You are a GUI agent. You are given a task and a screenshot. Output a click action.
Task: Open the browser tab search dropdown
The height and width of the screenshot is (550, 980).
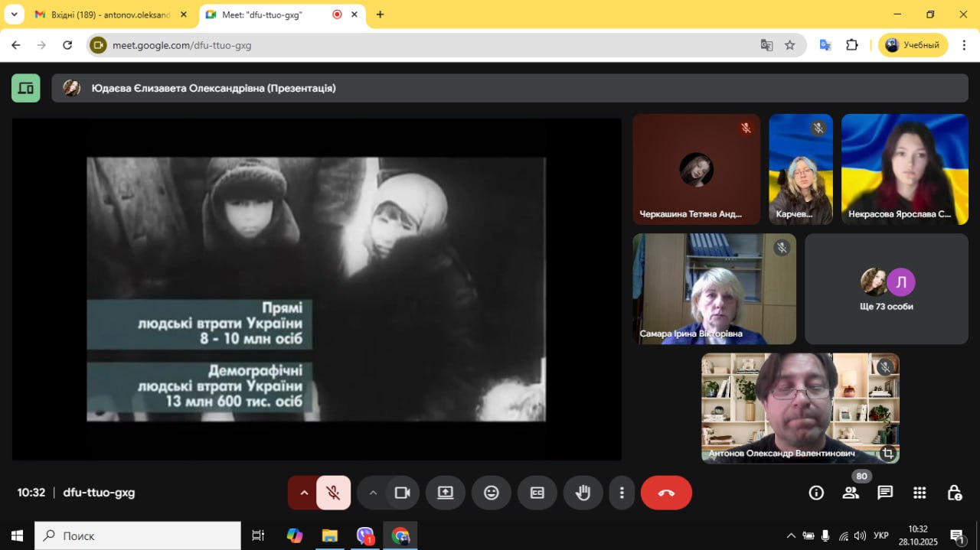tap(14, 15)
